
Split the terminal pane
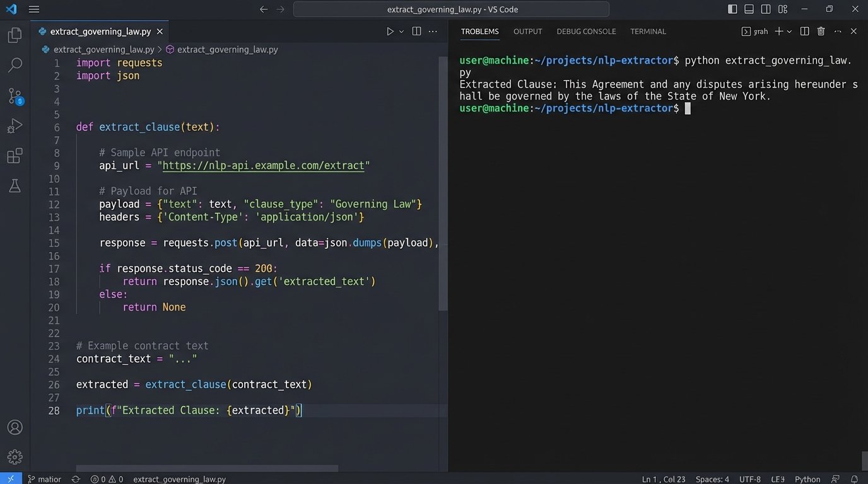point(804,31)
